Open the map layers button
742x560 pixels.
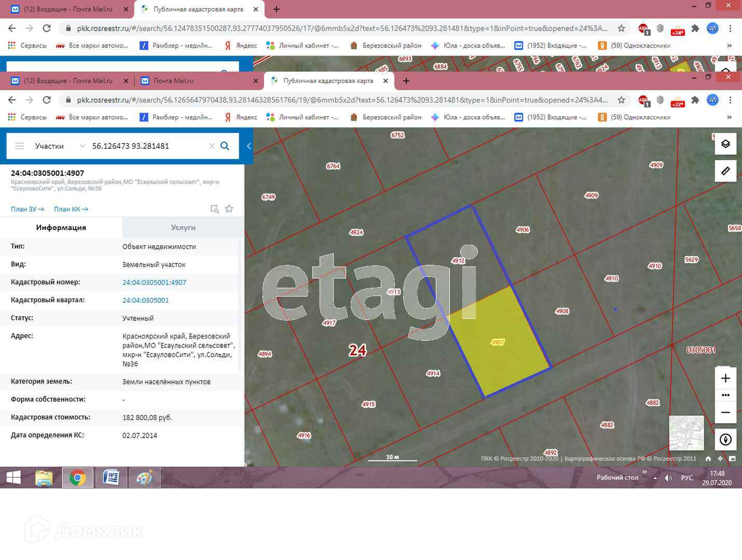tap(725, 144)
